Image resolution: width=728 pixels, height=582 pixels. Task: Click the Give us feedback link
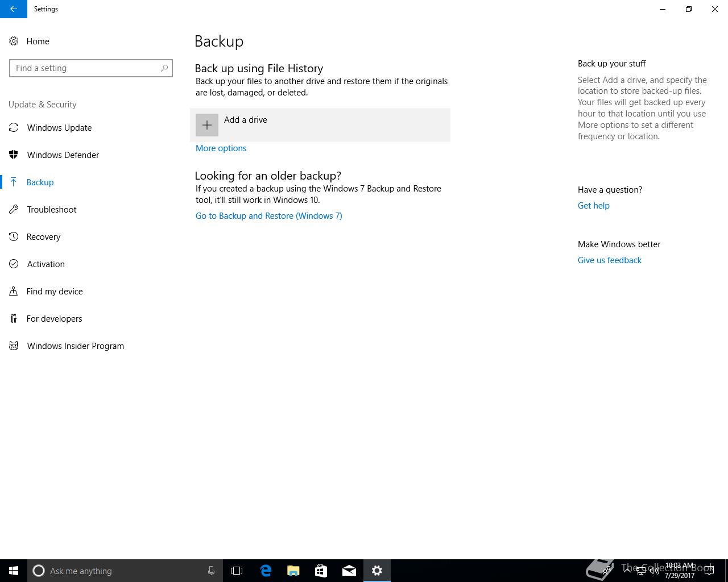(x=610, y=260)
